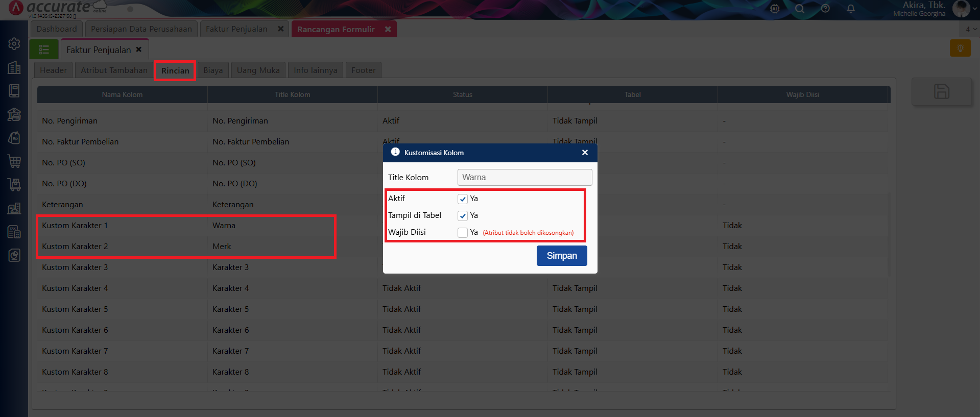The width and height of the screenshot is (980, 417).
Task: Expand the user profile dropdown arrow
Action: click(x=974, y=9)
